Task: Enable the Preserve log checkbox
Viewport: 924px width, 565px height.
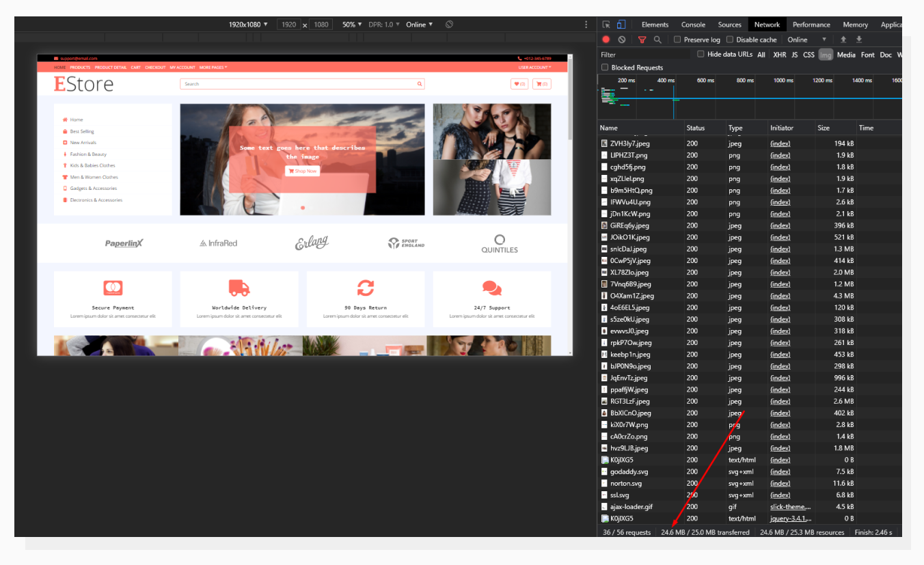Action: tap(677, 39)
